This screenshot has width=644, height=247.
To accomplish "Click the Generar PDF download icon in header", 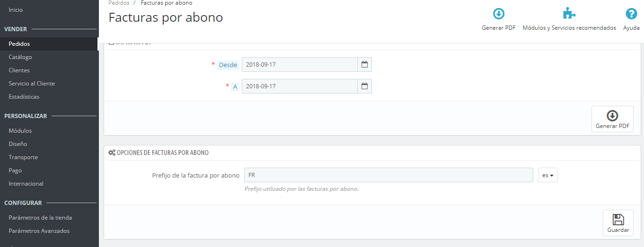I will [x=498, y=14].
